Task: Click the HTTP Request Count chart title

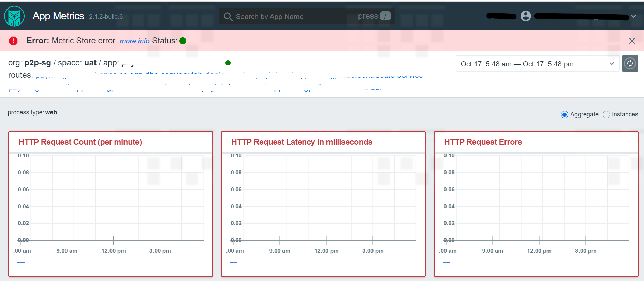Action: click(x=80, y=142)
